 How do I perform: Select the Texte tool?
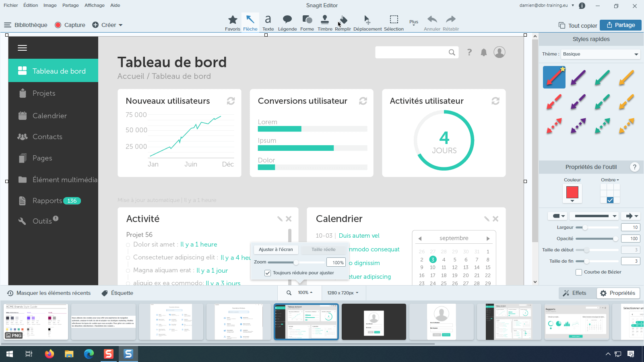pos(268,23)
